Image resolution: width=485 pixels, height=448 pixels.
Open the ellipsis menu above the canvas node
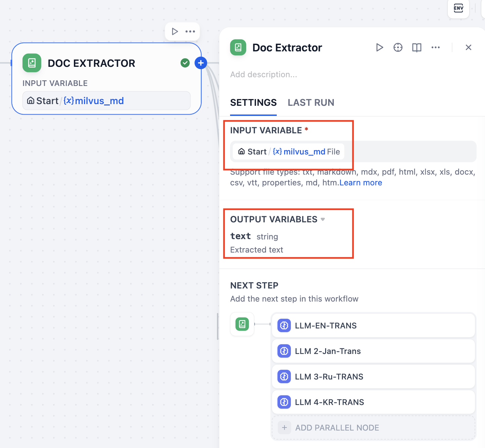pyautogui.click(x=190, y=32)
